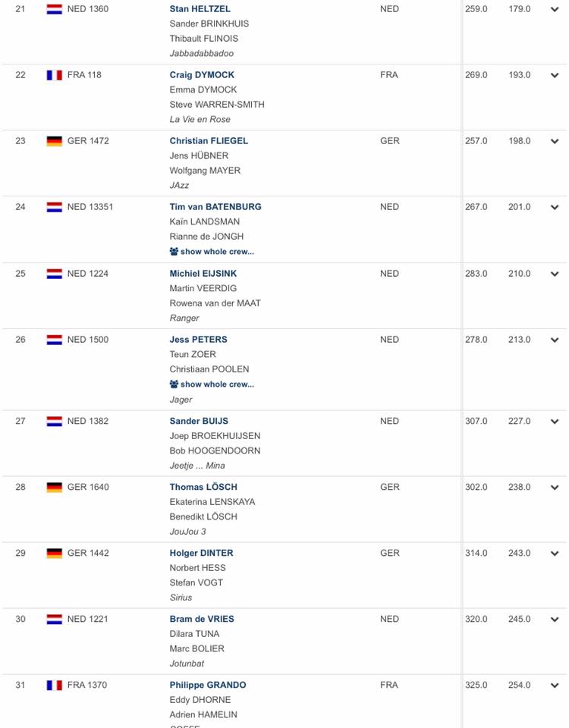Open Bram de VRIES profile link
The width and height of the screenshot is (569, 728).
coord(202,619)
